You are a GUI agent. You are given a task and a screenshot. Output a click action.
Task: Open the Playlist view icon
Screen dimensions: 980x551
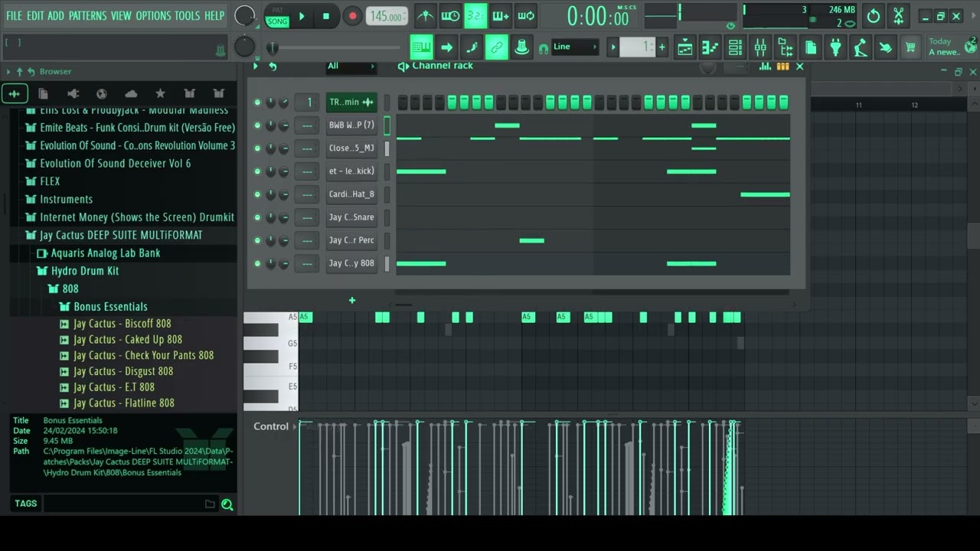pyautogui.click(x=684, y=47)
